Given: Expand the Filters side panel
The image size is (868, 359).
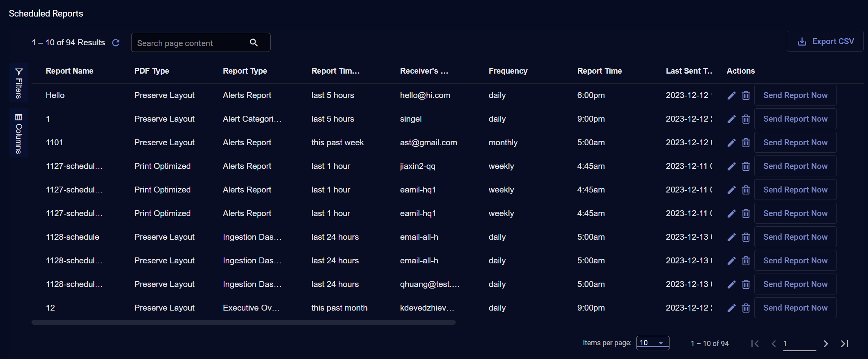Looking at the screenshot, I should click(19, 83).
